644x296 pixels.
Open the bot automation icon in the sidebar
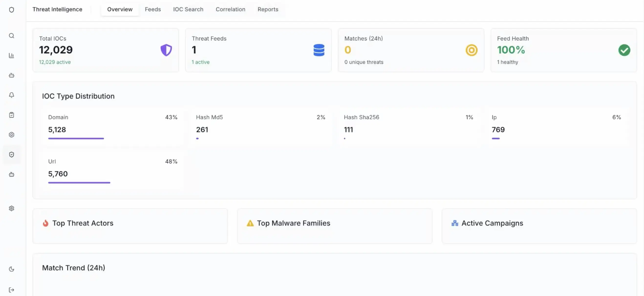pyautogui.click(x=11, y=75)
